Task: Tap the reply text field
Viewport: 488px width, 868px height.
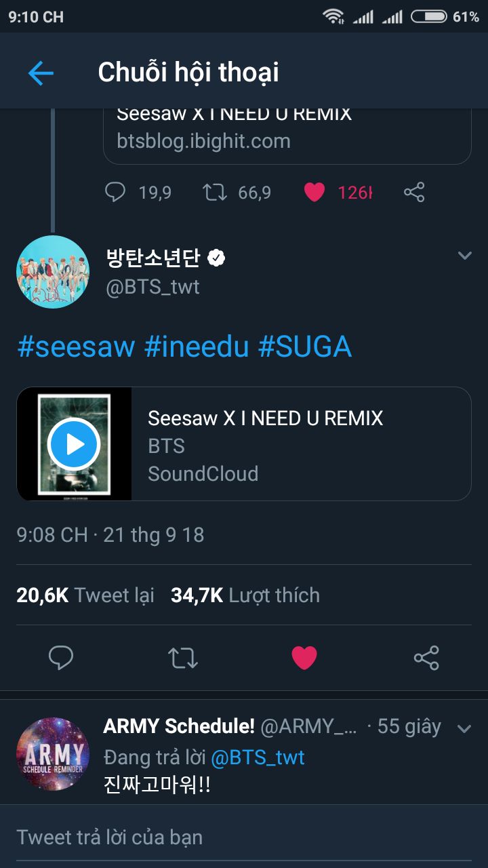Action: click(244, 837)
